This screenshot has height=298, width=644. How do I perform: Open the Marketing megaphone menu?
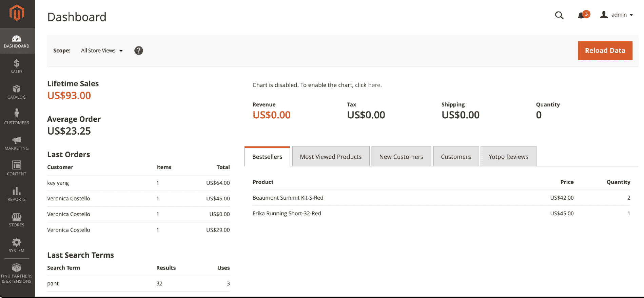tap(17, 143)
